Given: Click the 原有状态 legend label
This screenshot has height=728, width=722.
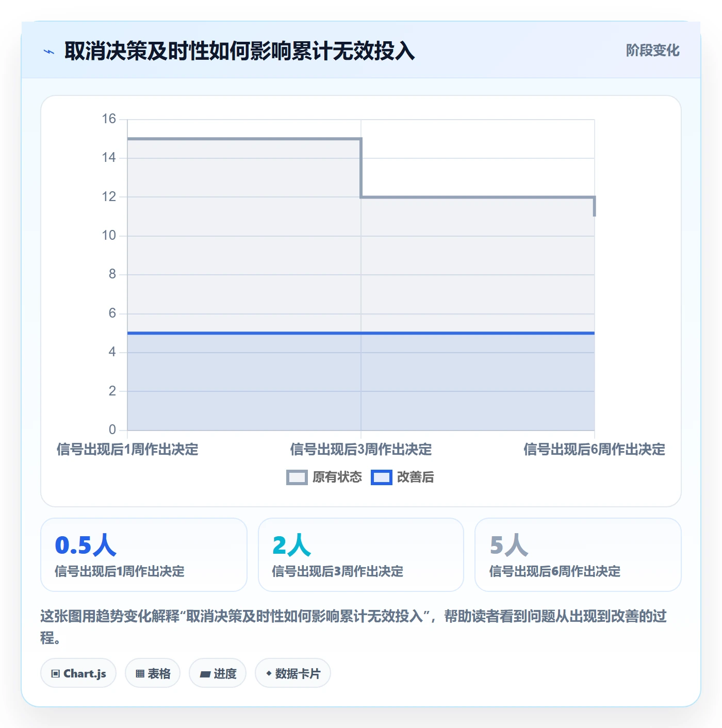Looking at the screenshot, I should (x=337, y=477).
